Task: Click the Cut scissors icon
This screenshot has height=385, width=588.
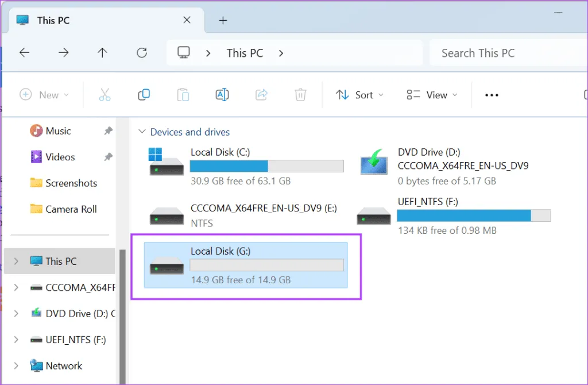Action: (105, 95)
